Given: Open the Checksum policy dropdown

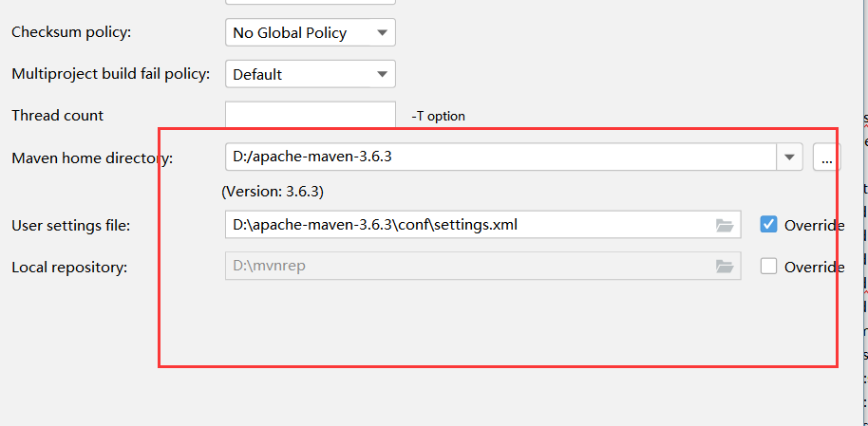Looking at the screenshot, I should coord(310,32).
